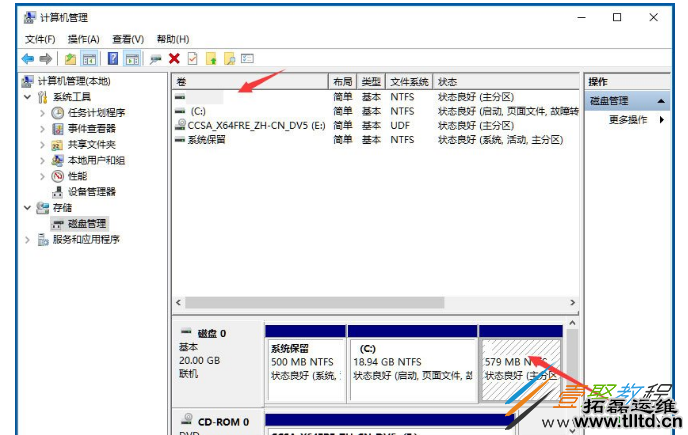
Task: Click the folder with magnifier search icon
Action: point(229,58)
